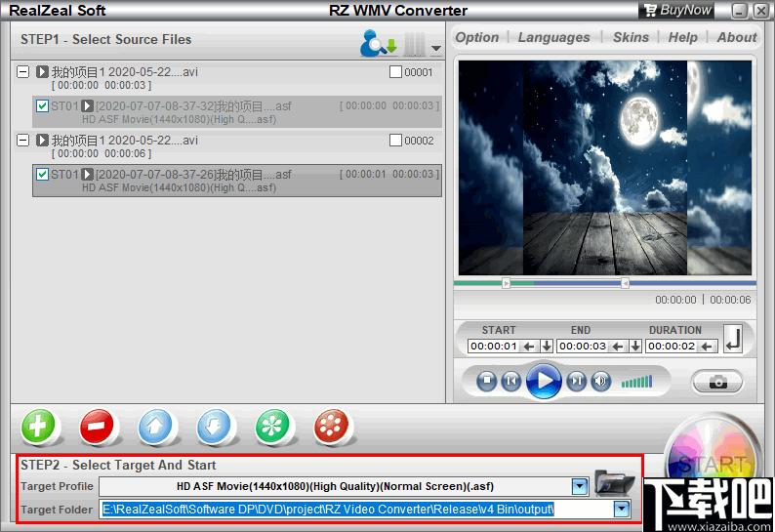Select the [2020-07-07-08-37-32] asf output row
775x532 pixels.
(x=237, y=111)
